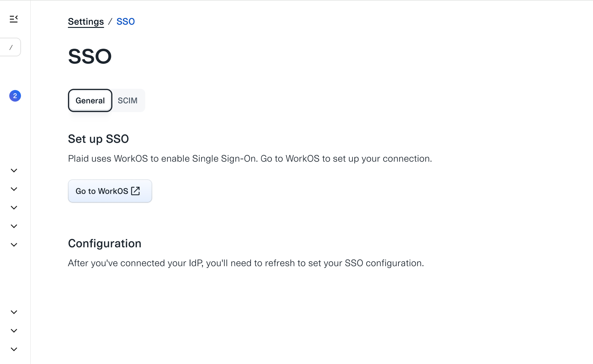Expand the first chevron in the lower sidebar group
The width and height of the screenshot is (593, 364).
[x=14, y=312]
